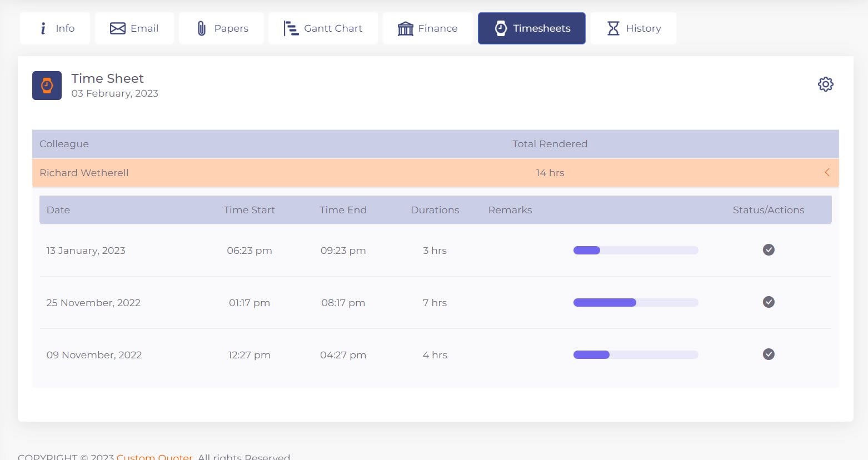Switch to the Finance tab

(x=428, y=28)
